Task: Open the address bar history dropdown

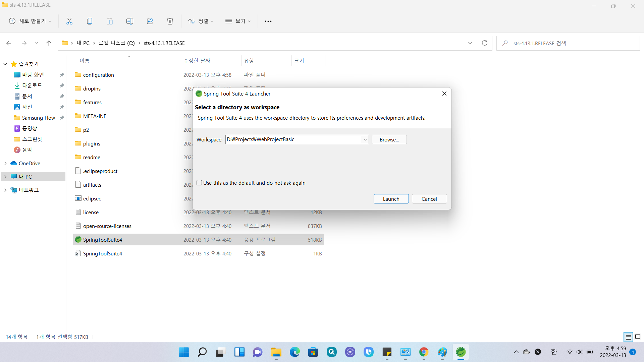Action: (x=470, y=43)
